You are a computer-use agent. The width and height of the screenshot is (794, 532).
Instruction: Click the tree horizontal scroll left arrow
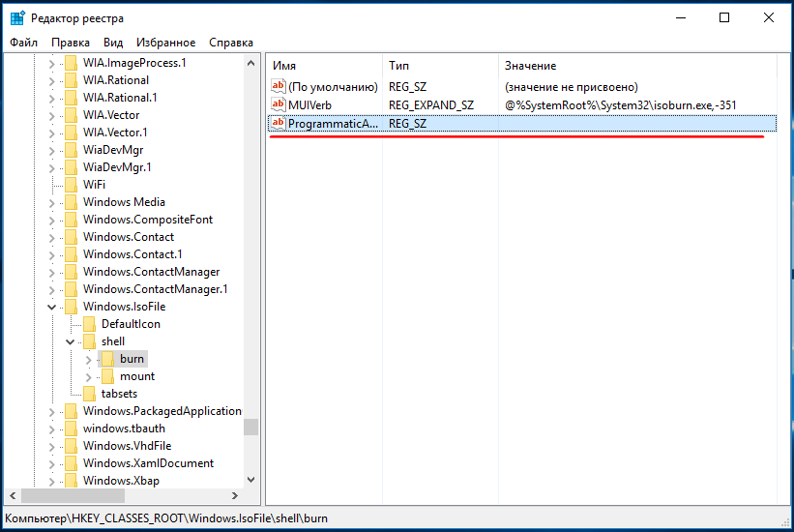[x=13, y=495]
